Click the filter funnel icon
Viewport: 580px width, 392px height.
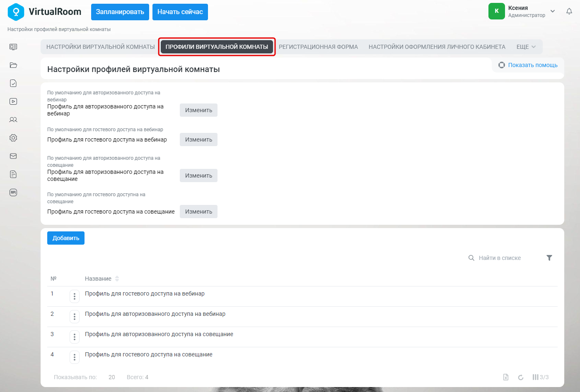pos(549,258)
